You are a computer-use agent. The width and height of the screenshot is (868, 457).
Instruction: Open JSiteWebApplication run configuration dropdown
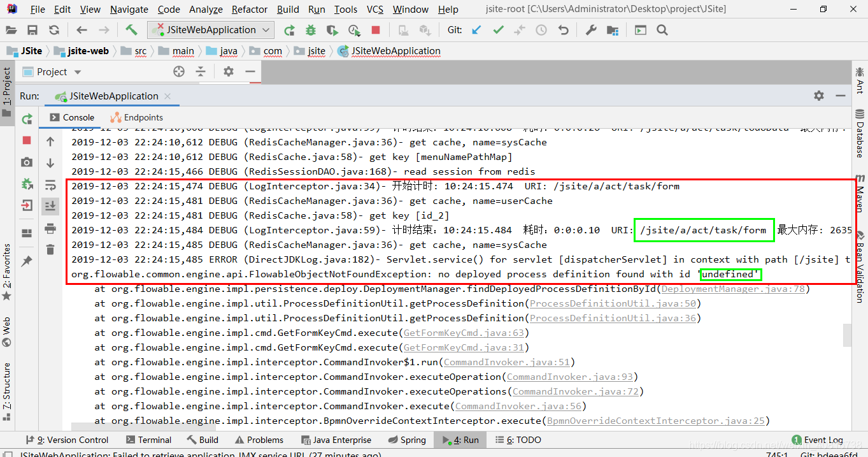(211, 30)
